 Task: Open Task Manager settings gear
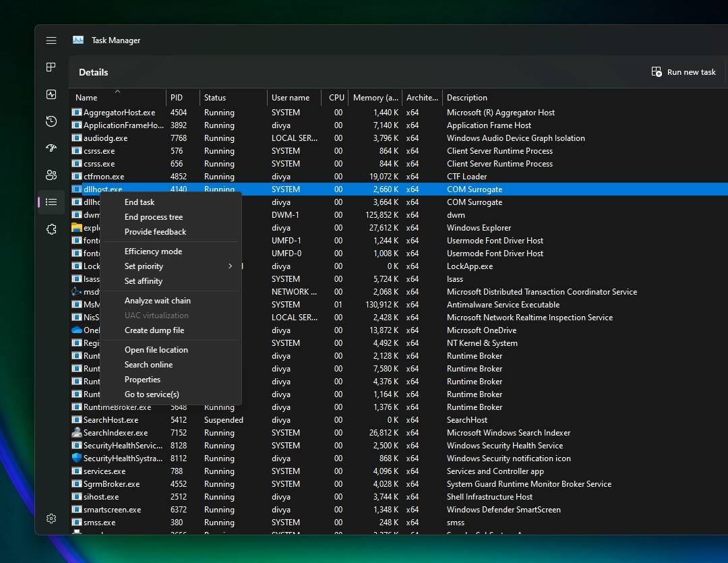pos(51,518)
